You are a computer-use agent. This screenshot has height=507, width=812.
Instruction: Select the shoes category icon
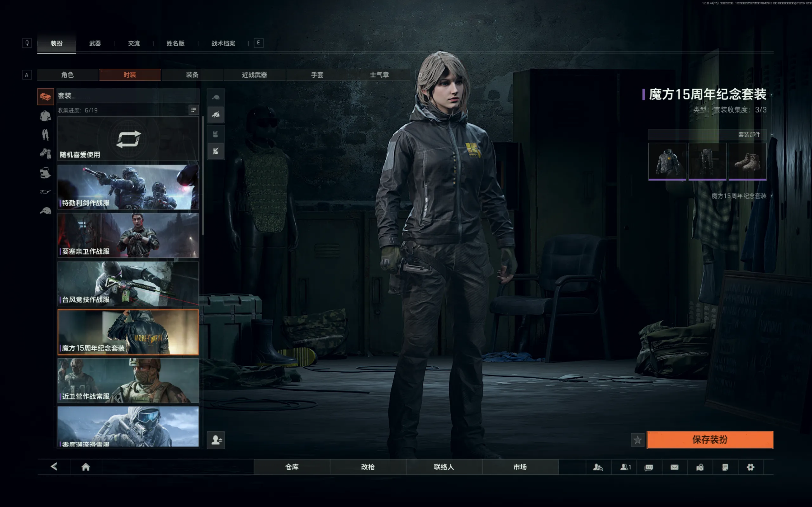click(x=45, y=154)
